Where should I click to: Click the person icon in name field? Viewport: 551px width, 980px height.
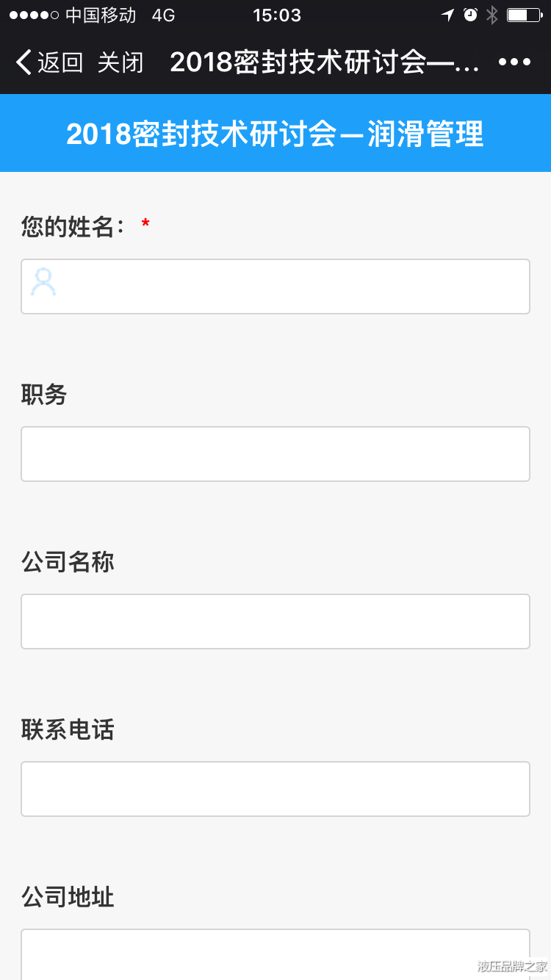[x=43, y=283]
